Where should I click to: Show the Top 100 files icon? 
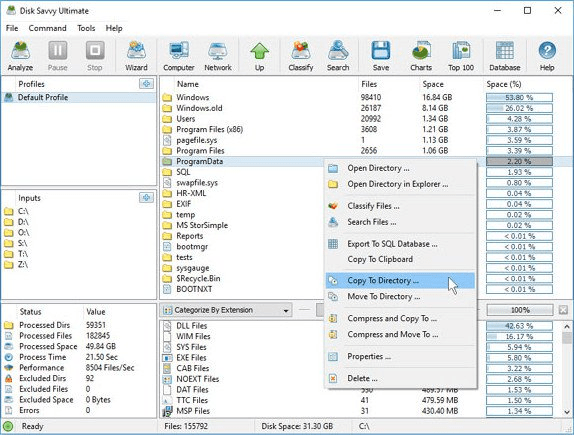pyautogui.click(x=461, y=56)
